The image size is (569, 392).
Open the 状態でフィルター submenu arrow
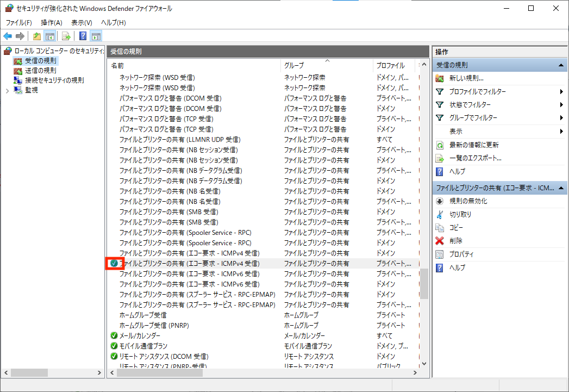coord(561,104)
